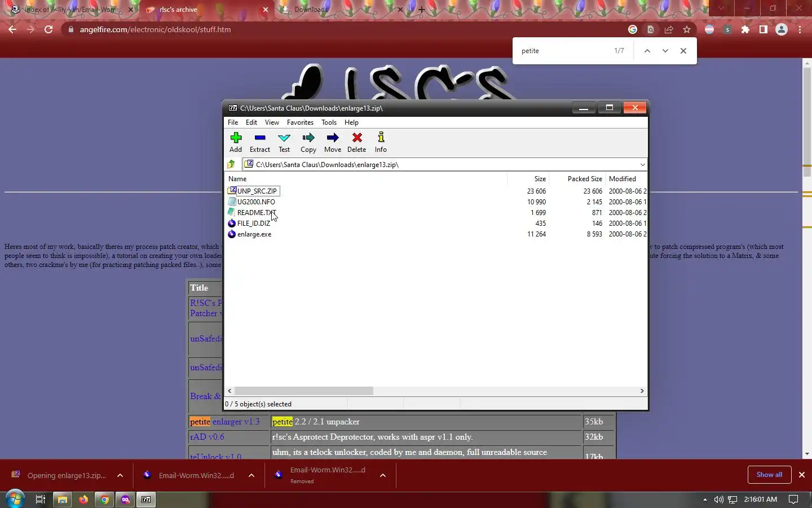Open the Edit menu in 7-Zip
812x508 pixels.
(x=251, y=122)
